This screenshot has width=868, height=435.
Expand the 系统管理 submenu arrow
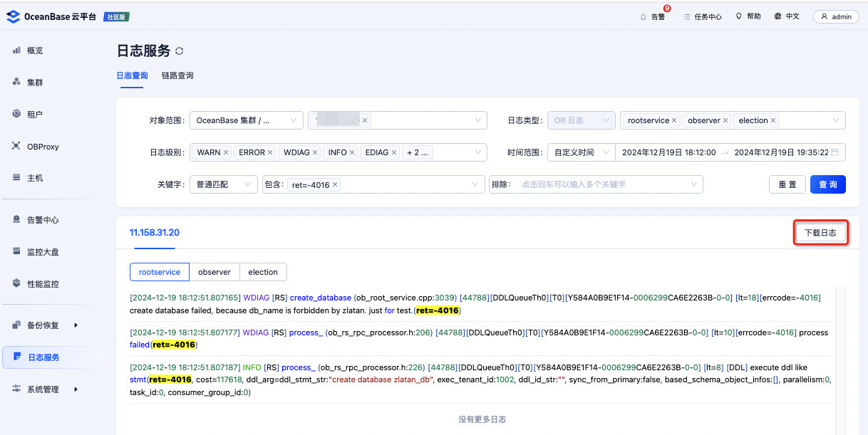click(x=76, y=389)
